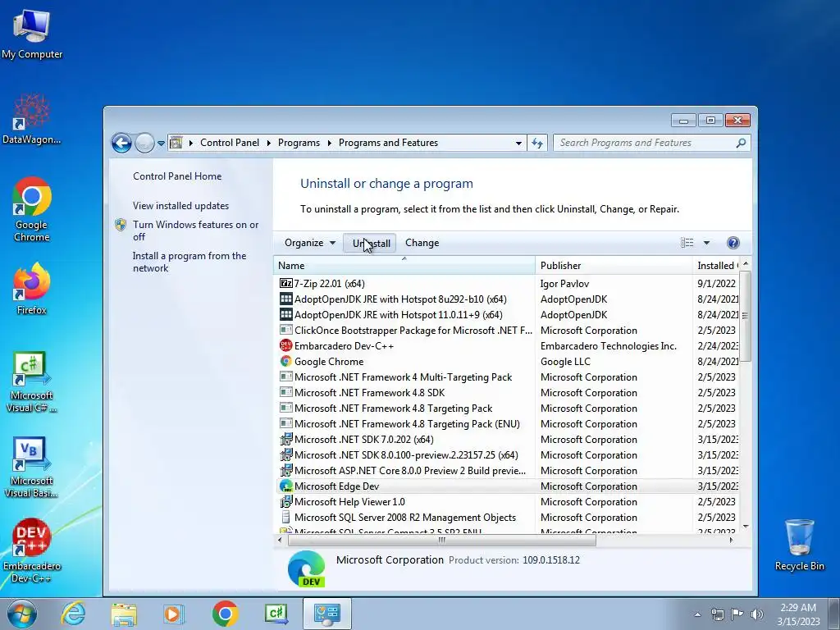Open Windows Media Player from taskbar
Screen dimensions: 840x630
tap(174, 614)
